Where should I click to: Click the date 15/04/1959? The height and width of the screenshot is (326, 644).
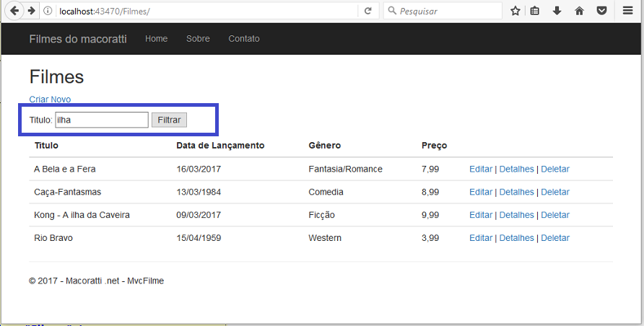point(199,238)
